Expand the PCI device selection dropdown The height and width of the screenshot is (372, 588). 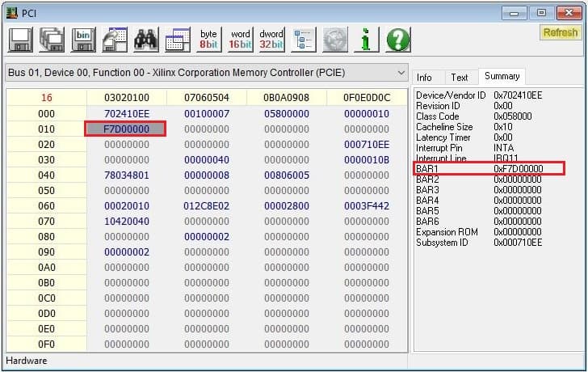(401, 73)
